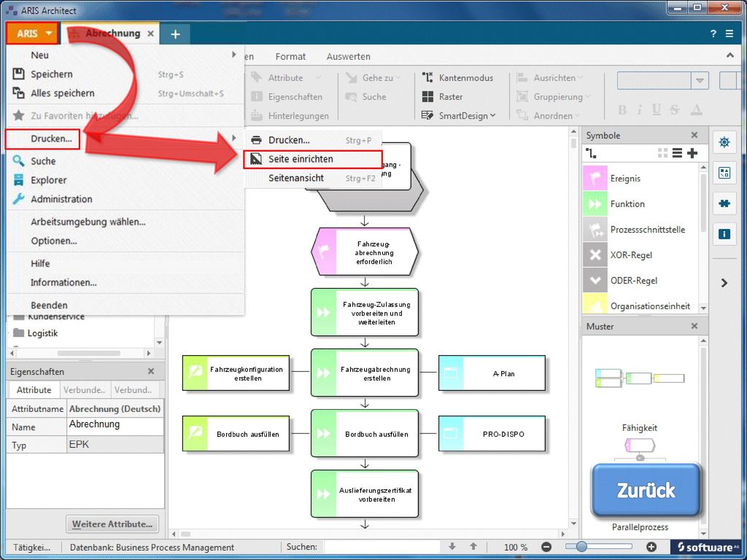The width and height of the screenshot is (747, 560).
Task: Expand sidebar with right chevron
Action: pyautogui.click(x=724, y=283)
